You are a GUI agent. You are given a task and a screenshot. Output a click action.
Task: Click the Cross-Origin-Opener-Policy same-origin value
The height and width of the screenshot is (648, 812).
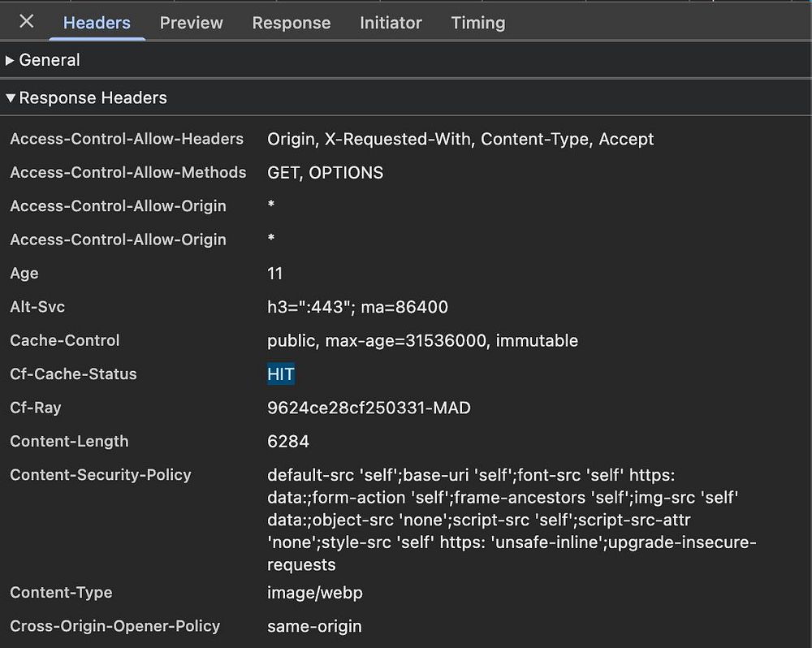click(314, 626)
